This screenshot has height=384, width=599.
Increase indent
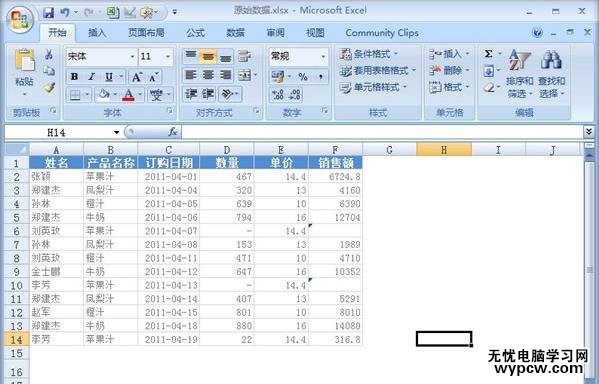click(x=208, y=94)
